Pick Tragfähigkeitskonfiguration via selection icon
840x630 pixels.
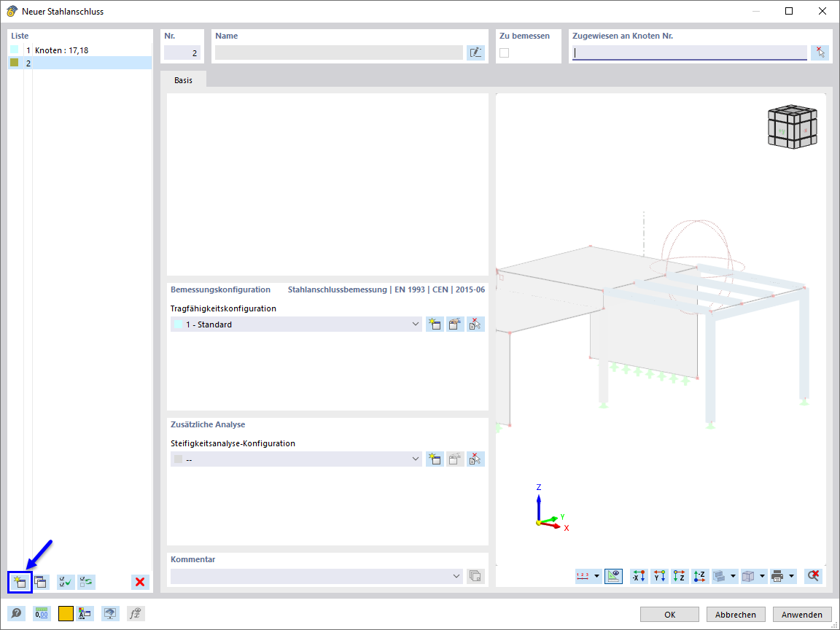click(x=475, y=324)
